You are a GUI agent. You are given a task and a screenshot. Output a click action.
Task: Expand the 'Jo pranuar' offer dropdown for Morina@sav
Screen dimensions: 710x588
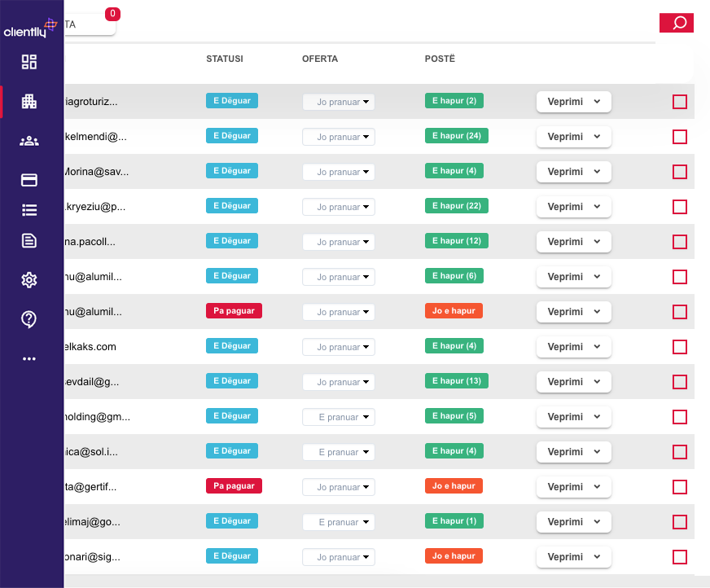pyautogui.click(x=339, y=172)
